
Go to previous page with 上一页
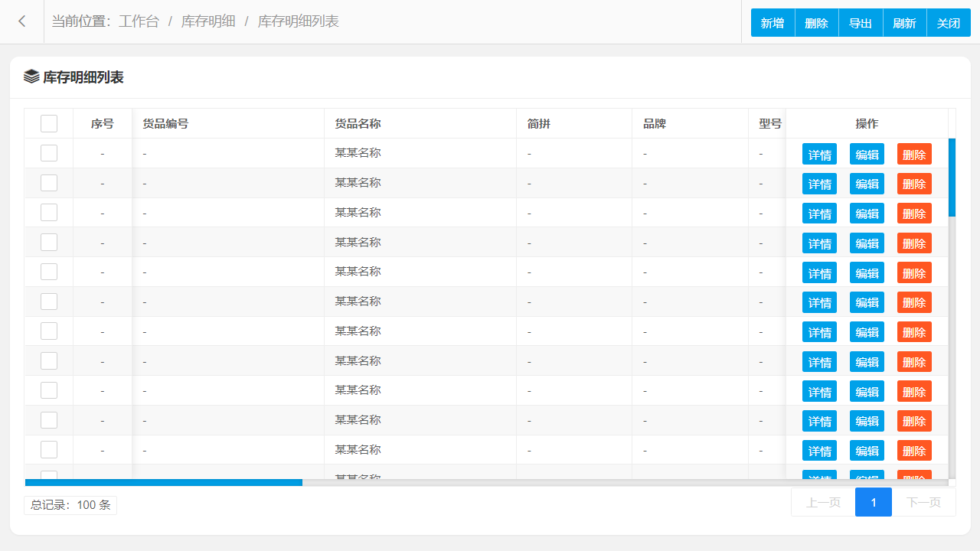(823, 502)
